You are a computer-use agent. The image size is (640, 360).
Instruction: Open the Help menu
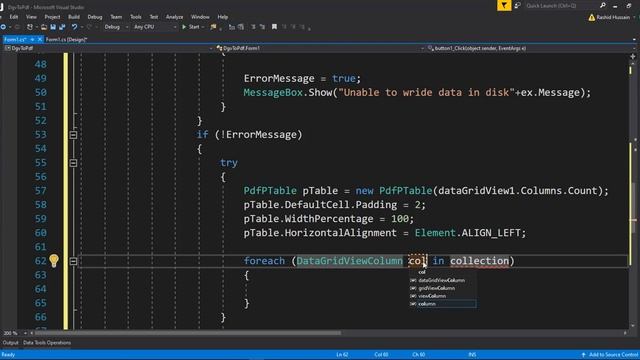coord(222,17)
